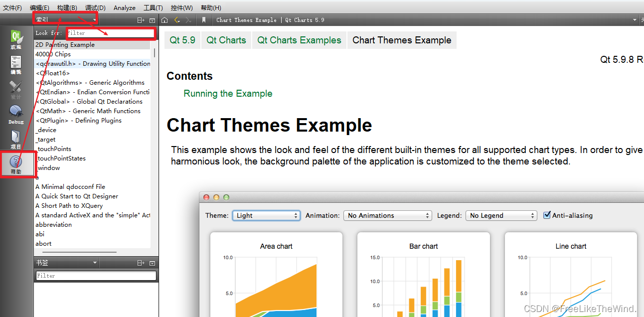Select 'A Quick Start to Qt Designer' entry

pyautogui.click(x=92, y=196)
